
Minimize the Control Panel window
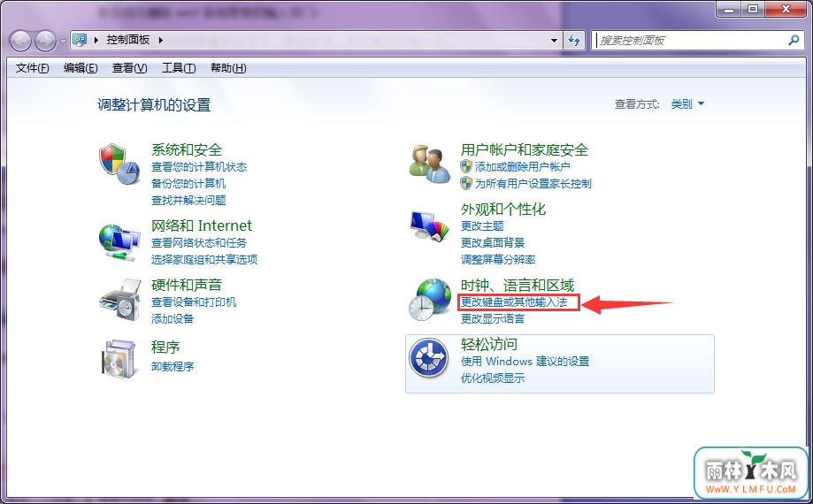point(728,9)
